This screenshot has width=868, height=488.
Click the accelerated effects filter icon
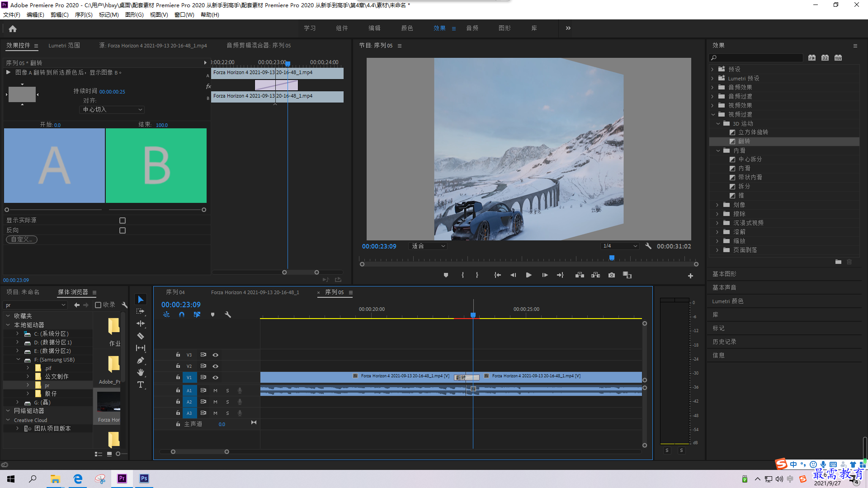812,57
